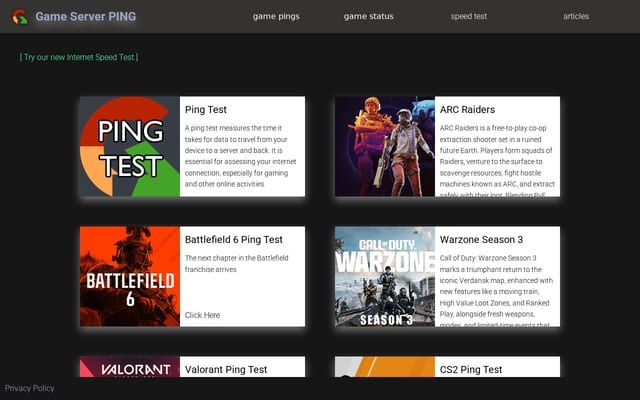This screenshot has width=640, height=400.
Task: Click the Try our new Internet Speed Test banner
Action: tap(79, 57)
